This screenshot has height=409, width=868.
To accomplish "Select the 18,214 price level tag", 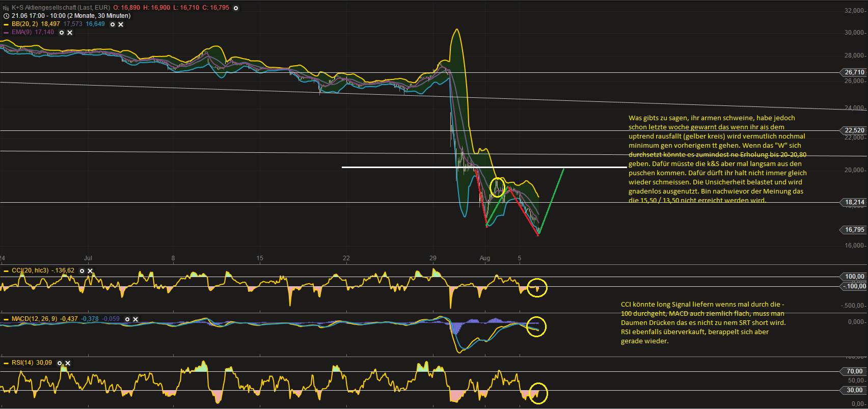I will [x=854, y=202].
